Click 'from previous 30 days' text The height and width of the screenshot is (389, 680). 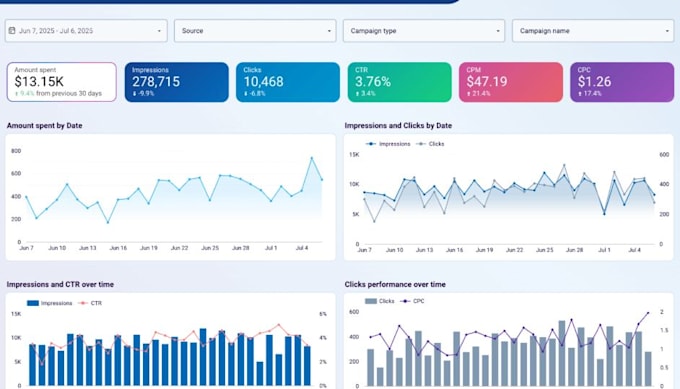pos(69,94)
